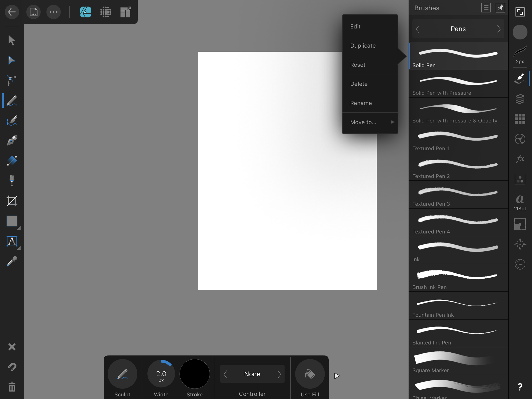
Task: Select the Move tool
Action: [x=11, y=40]
